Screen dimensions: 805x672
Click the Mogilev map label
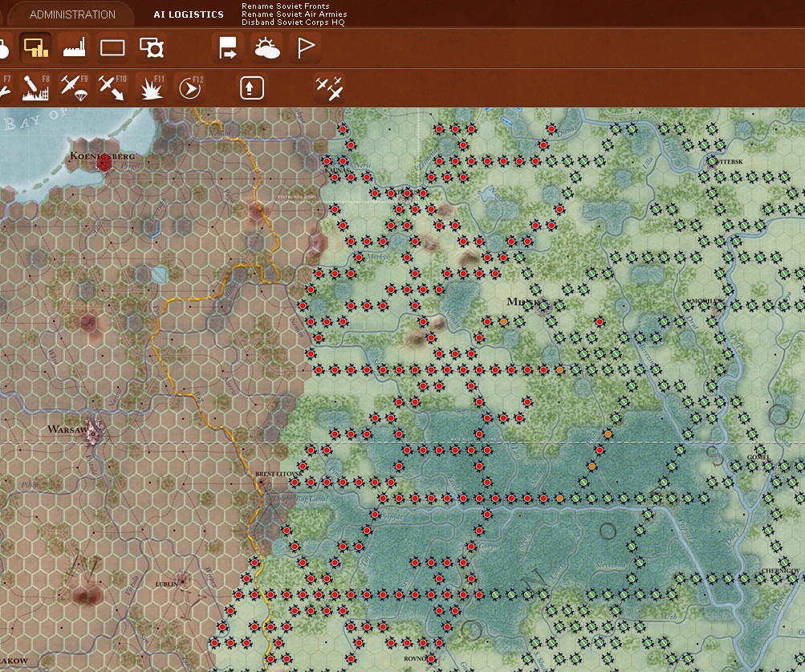coord(707,300)
